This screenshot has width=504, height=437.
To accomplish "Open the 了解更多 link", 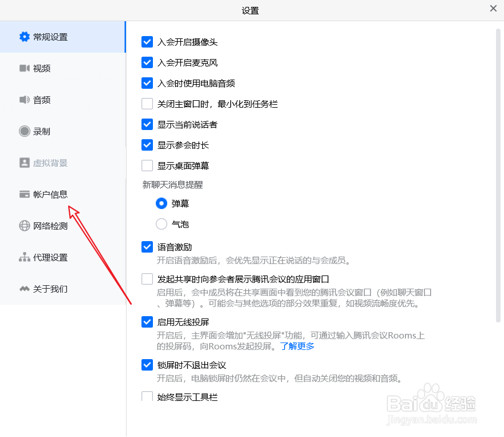I will coord(297,347).
